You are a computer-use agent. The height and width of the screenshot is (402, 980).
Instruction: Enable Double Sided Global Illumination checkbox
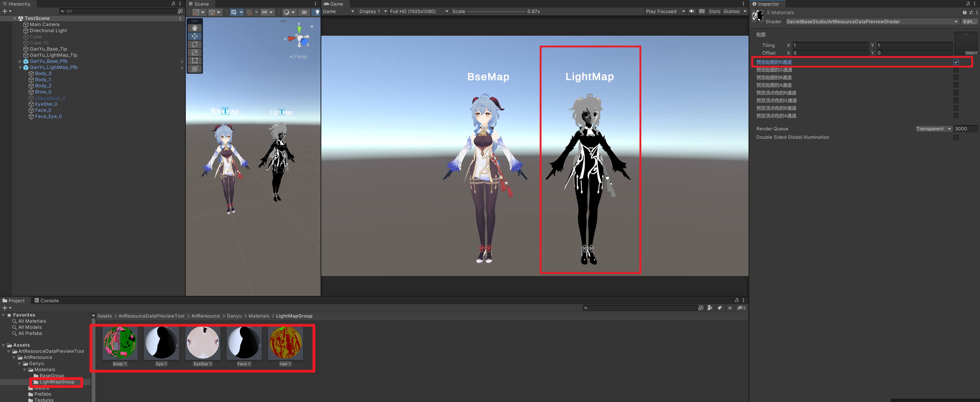click(956, 137)
